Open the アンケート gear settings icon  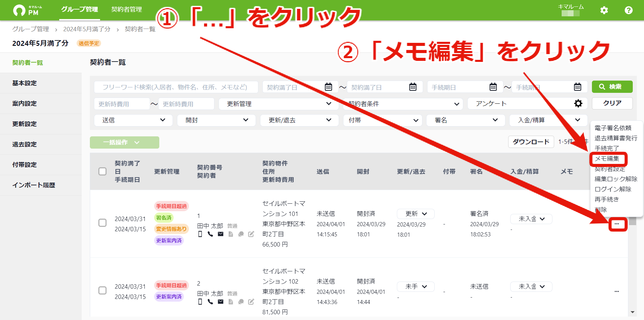coord(578,103)
